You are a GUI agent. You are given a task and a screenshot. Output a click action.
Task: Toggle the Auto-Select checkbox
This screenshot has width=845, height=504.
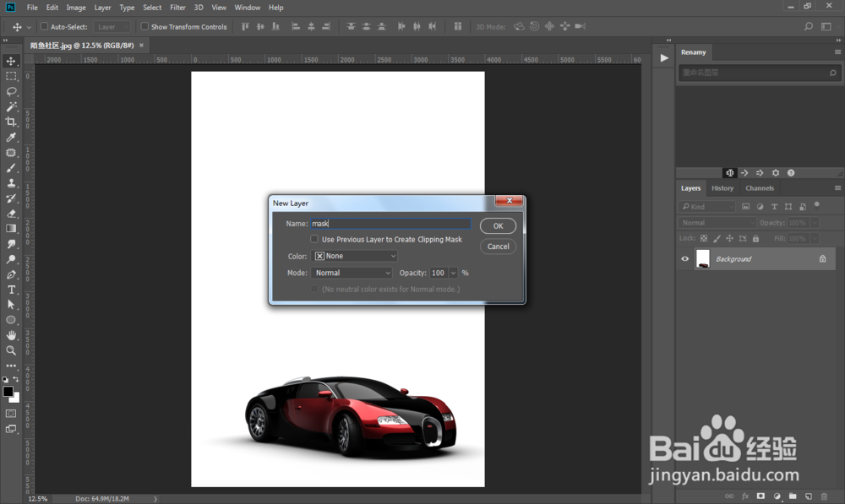click(44, 27)
